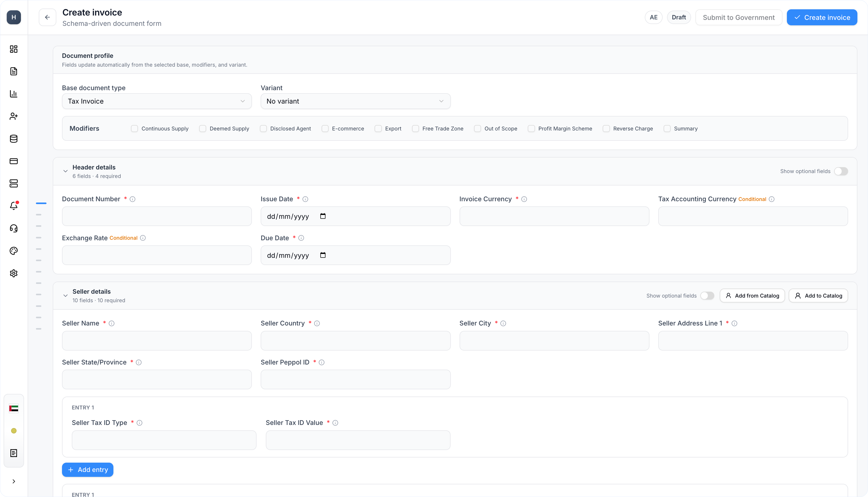Check the Export modifier
Image resolution: width=868 pixels, height=497 pixels.
tap(378, 129)
